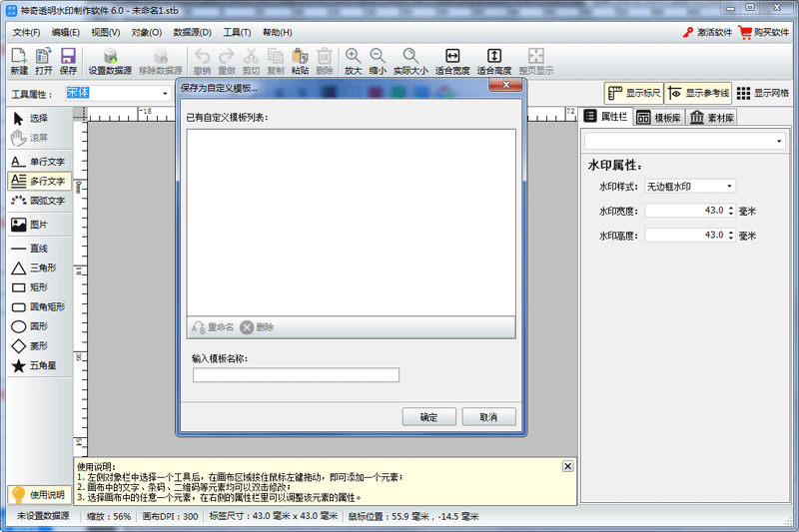Image resolution: width=799 pixels, height=532 pixels.
Task: Select the 矩形 rectangle tool
Action: click(39, 287)
